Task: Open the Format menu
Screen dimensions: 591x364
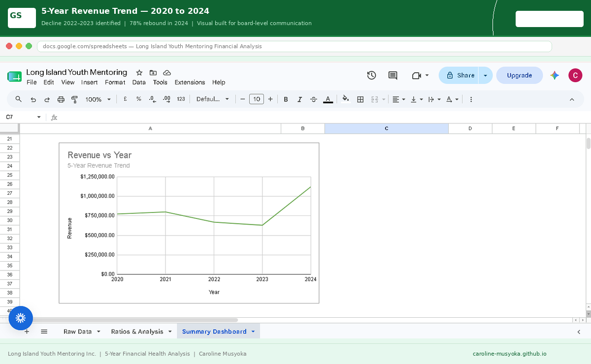Action: [115, 82]
